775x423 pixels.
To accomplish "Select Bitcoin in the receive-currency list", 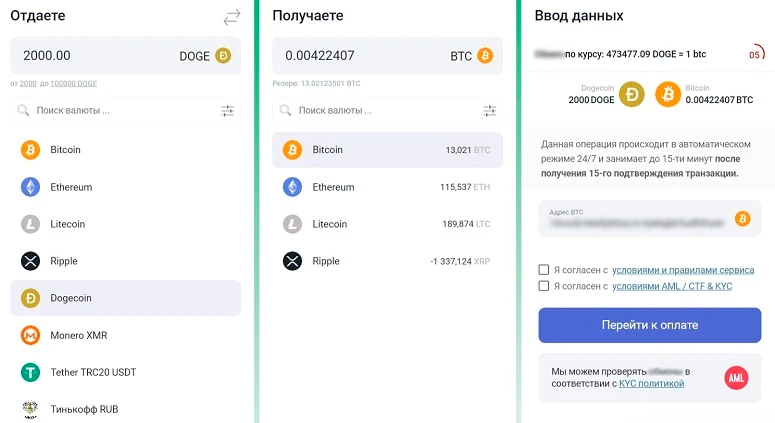I will click(x=387, y=150).
